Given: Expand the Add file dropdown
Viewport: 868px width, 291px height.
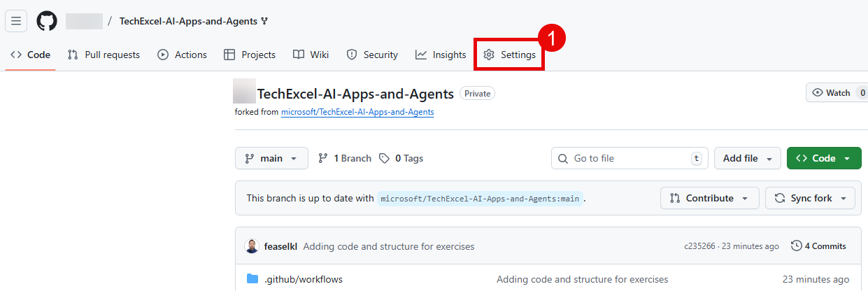Looking at the screenshot, I should [x=747, y=158].
